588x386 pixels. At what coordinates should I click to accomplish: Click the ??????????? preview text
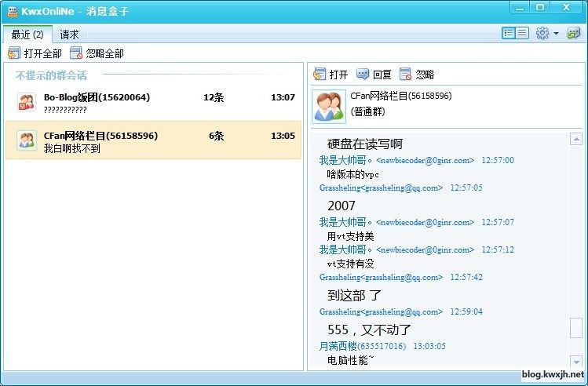65,110
